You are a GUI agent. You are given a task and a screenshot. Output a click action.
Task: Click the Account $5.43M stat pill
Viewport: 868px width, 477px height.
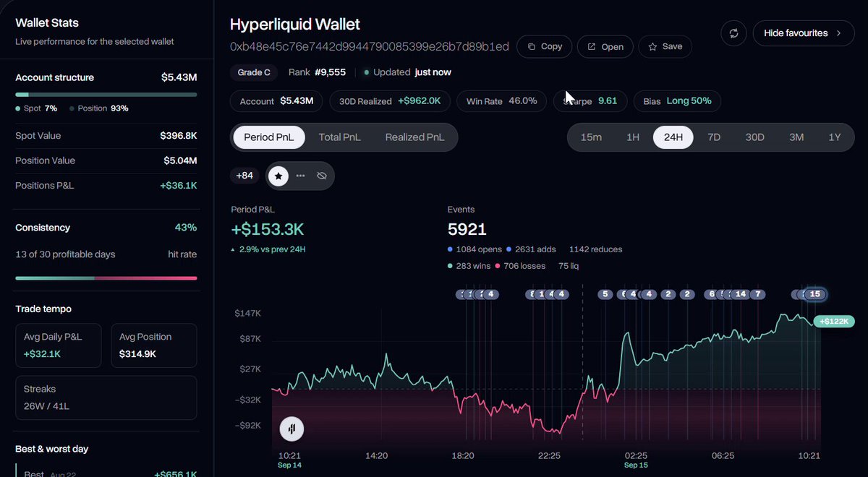pyautogui.click(x=276, y=101)
